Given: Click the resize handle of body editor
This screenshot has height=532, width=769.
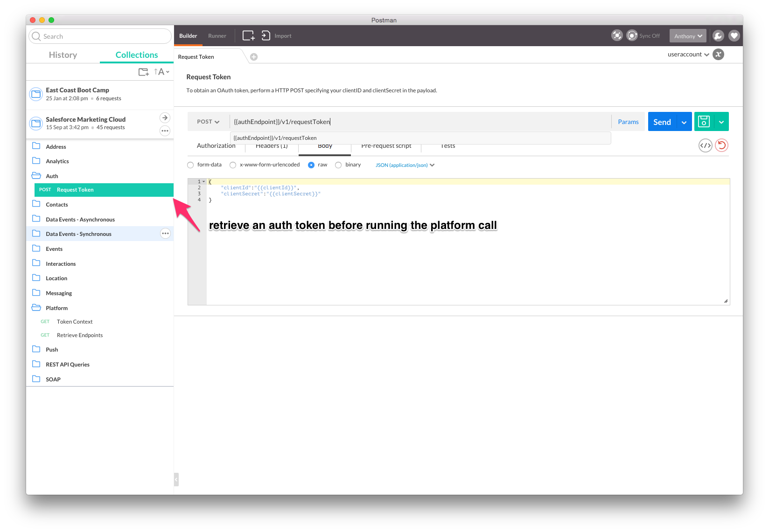Looking at the screenshot, I should (726, 301).
